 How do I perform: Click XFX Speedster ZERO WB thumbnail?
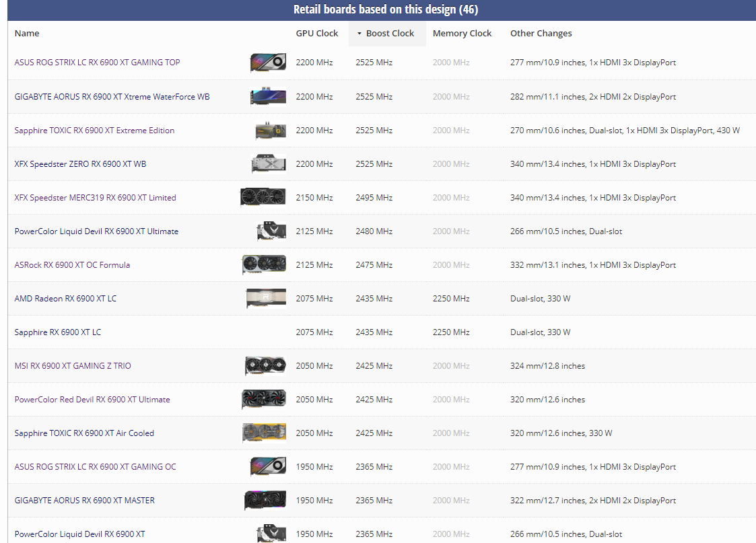pos(269,164)
